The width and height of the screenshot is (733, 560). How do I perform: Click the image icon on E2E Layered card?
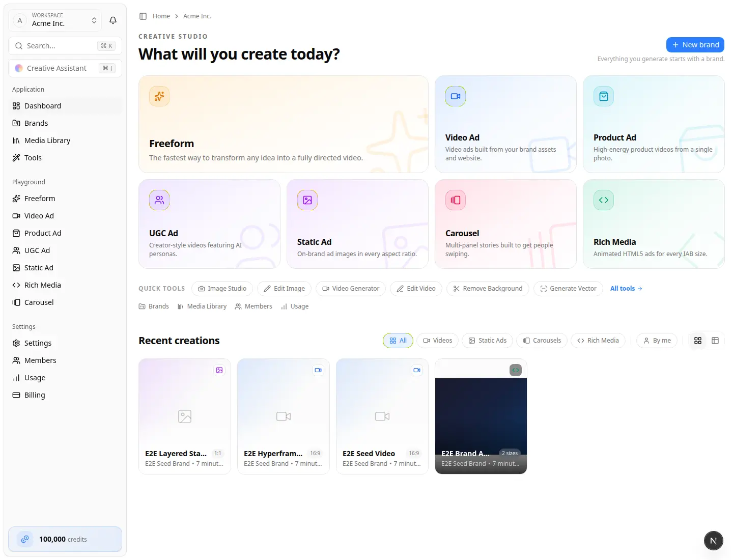click(219, 370)
